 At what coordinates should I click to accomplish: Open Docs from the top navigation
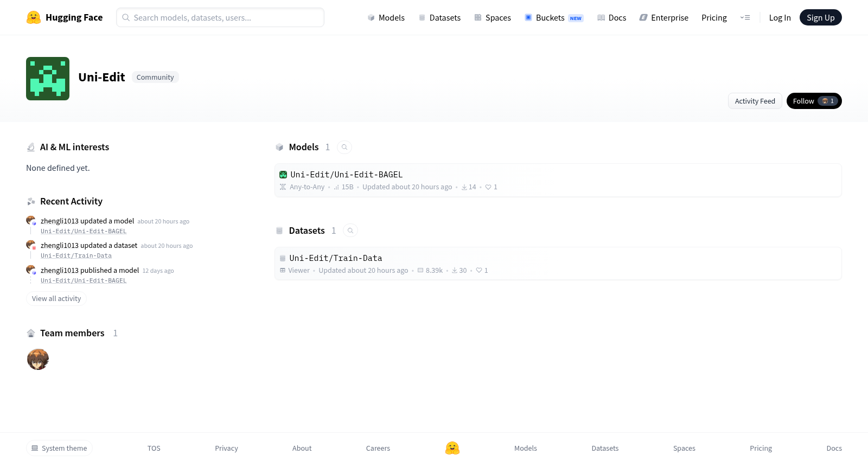click(611, 17)
